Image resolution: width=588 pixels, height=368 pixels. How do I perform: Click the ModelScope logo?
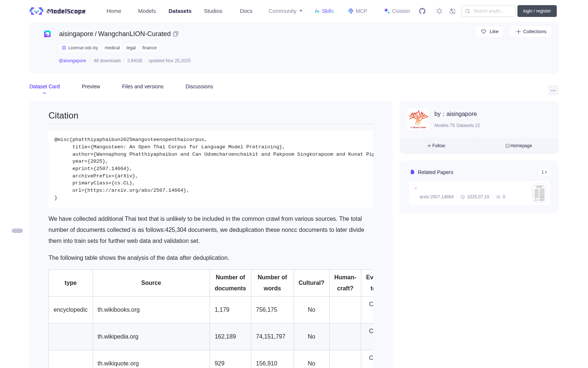58,11
